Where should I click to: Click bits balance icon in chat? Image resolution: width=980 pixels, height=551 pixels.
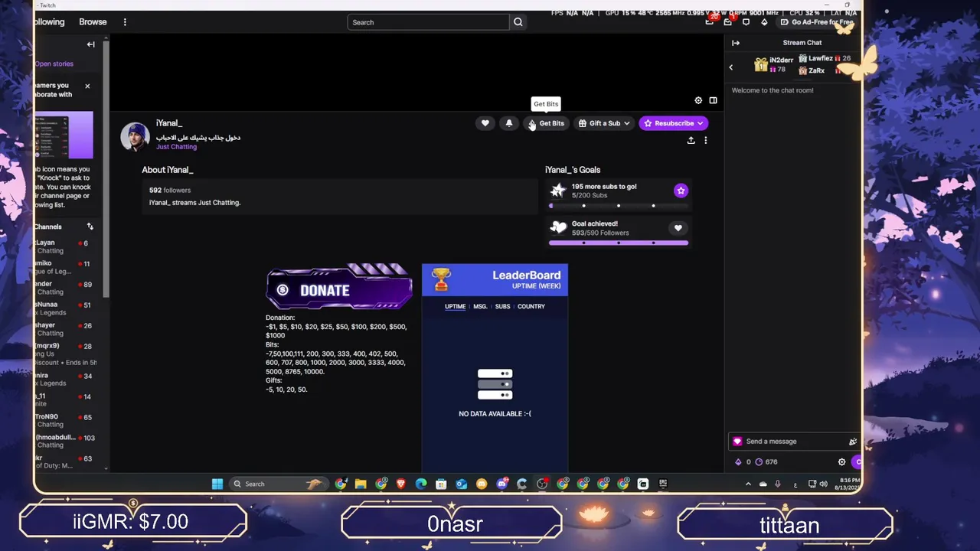coord(738,462)
